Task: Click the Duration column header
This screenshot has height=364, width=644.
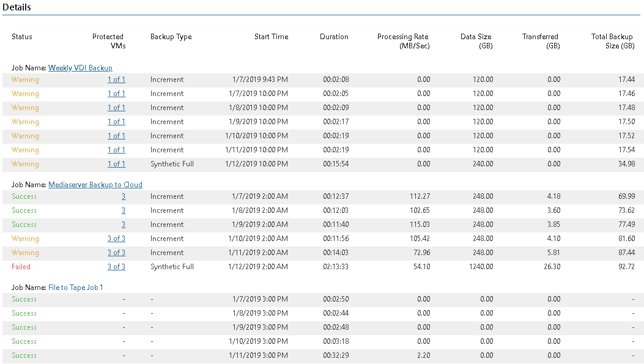Action: click(334, 37)
